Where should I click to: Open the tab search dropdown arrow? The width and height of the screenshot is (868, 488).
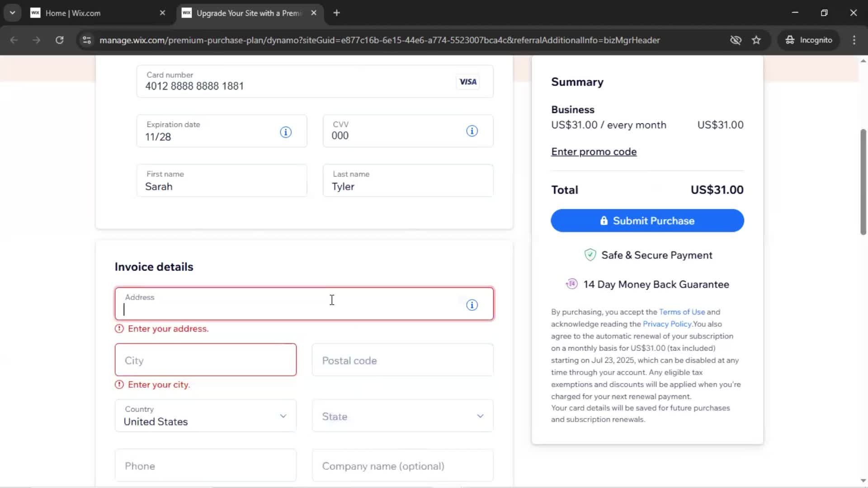[12, 13]
